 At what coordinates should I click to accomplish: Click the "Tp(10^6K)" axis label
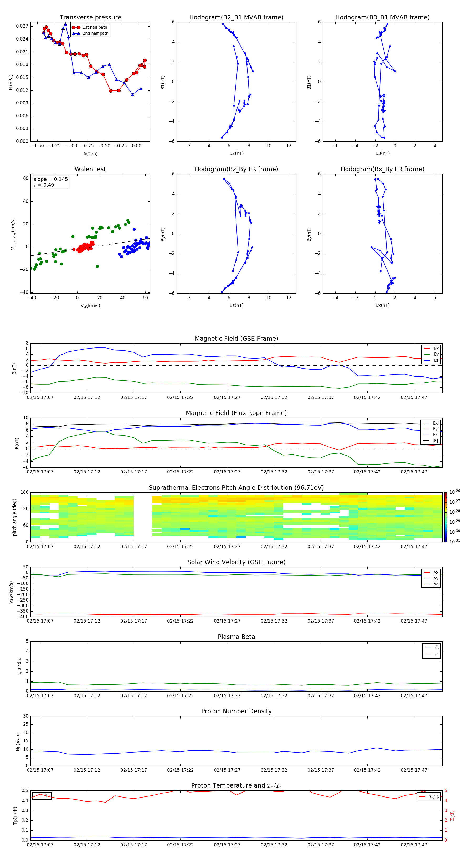point(15,816)
